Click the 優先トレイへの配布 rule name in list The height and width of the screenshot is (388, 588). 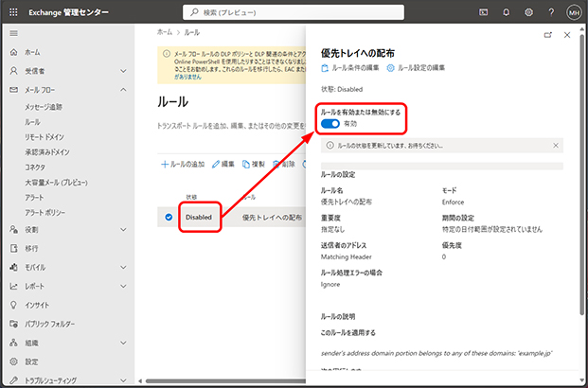coord(272,217)
